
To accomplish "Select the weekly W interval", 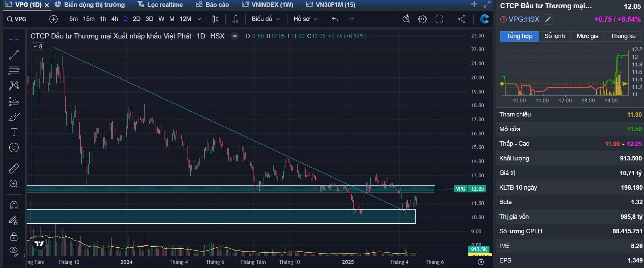I will [161, 19].
